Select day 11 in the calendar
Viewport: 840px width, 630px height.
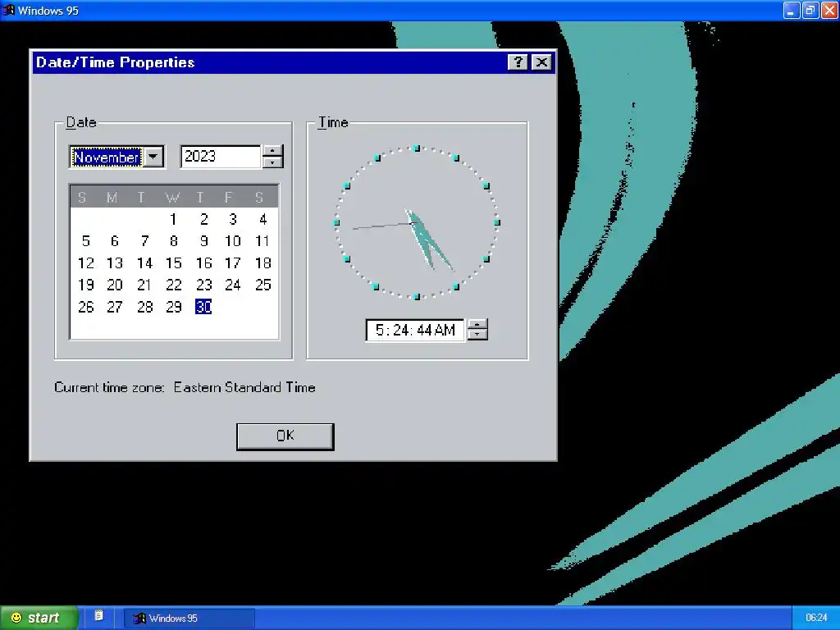[262, 241]
